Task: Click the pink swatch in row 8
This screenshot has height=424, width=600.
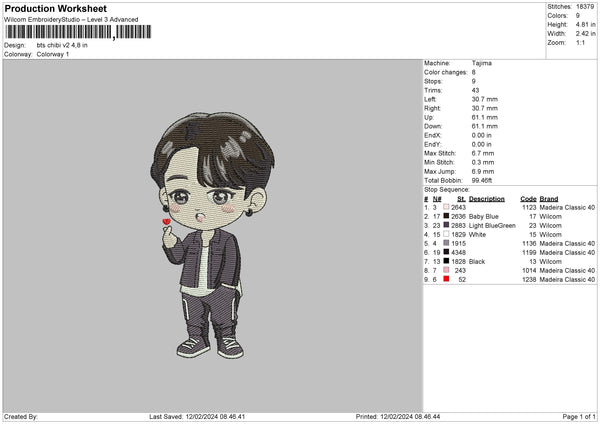Action: [446, 270]
